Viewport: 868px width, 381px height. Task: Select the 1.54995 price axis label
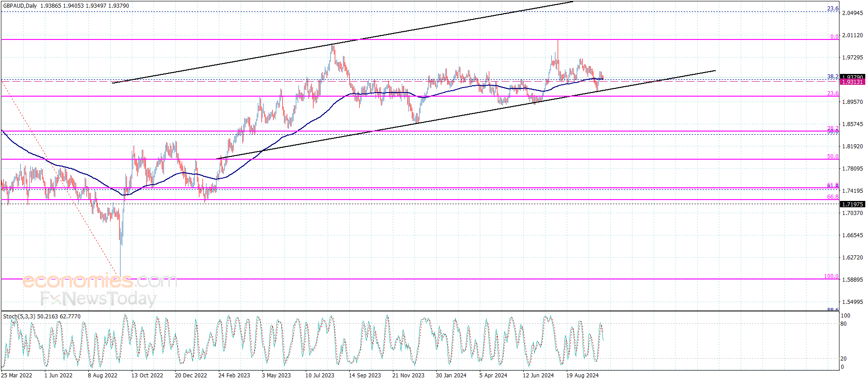pyautogui.click(x=852, y=302)
